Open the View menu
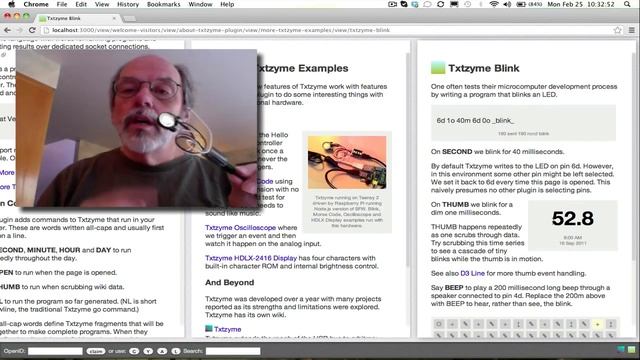 tap(102, 4)
